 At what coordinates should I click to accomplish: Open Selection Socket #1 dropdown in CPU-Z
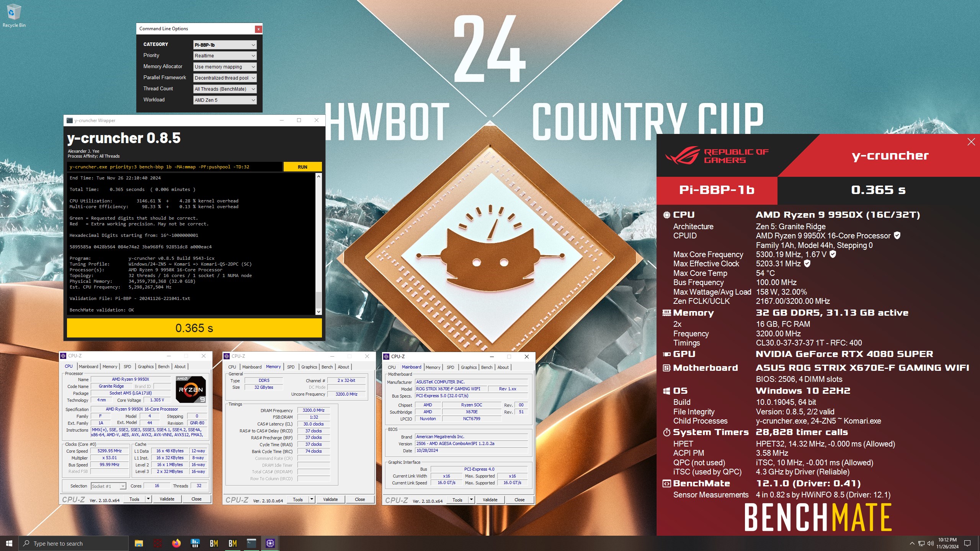click(108, 486)
